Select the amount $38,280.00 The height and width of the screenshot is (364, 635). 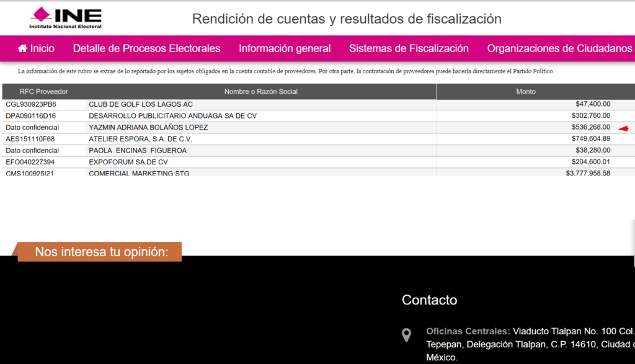click(593, 150)
